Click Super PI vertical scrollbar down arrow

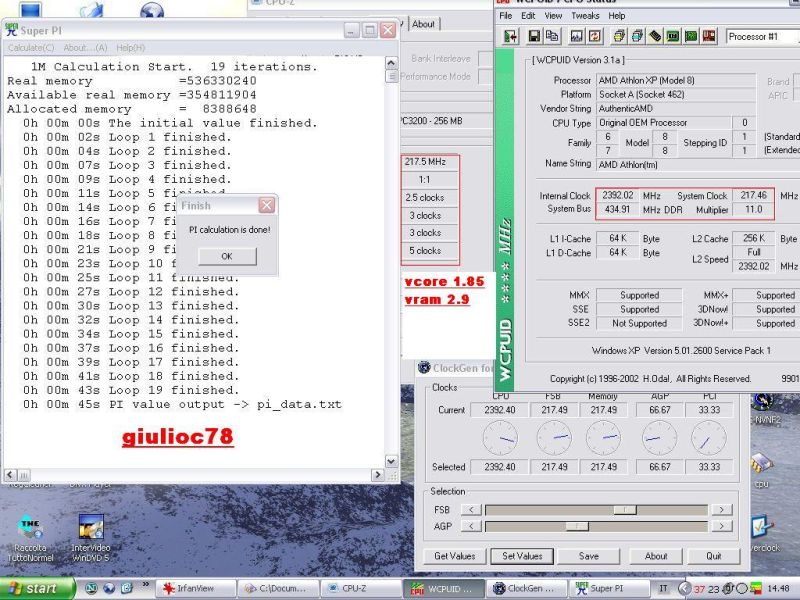tap(391, 461)
